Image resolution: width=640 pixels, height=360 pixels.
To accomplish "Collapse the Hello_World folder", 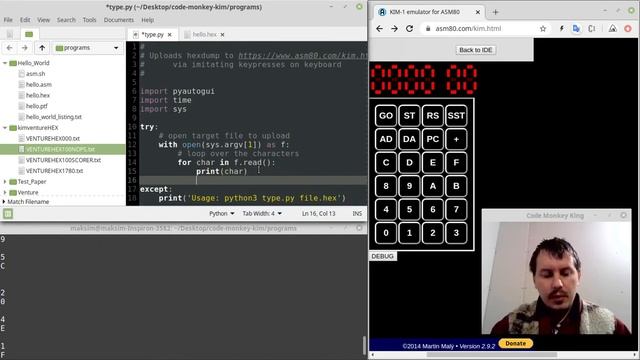I will pyautogui.click(x=5, y=63).
